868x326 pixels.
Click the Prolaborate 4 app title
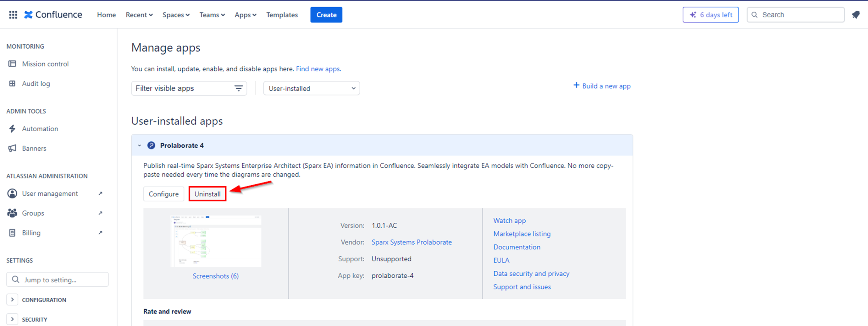pos(182,145)
